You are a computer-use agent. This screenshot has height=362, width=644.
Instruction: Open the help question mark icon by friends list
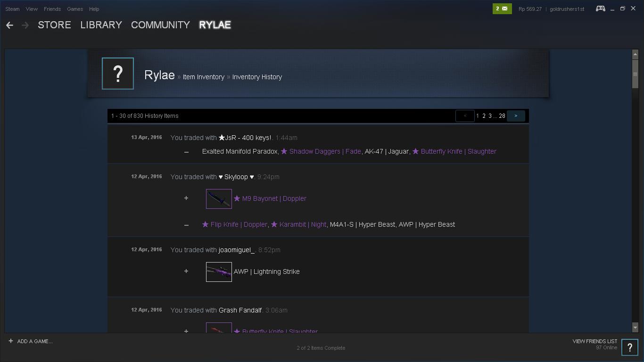629,347
